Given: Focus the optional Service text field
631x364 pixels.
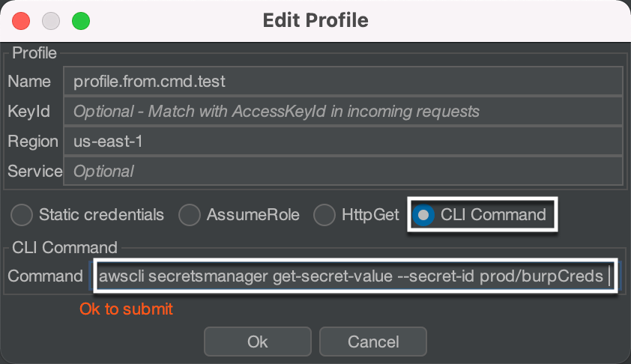Looking at the screenshot, I should pyautogui.click(x=343, y=172).
